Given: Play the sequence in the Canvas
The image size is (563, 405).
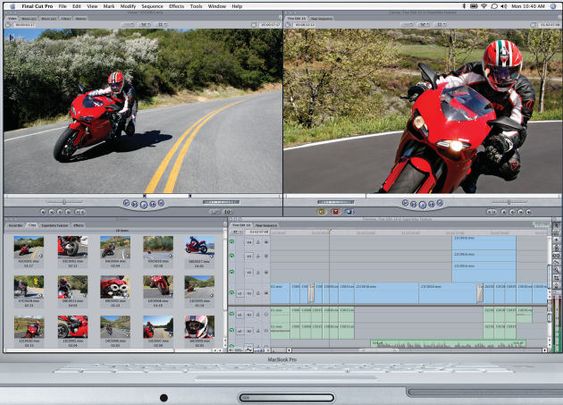Looking at the screenshot, I should click(x=422, y=205).
